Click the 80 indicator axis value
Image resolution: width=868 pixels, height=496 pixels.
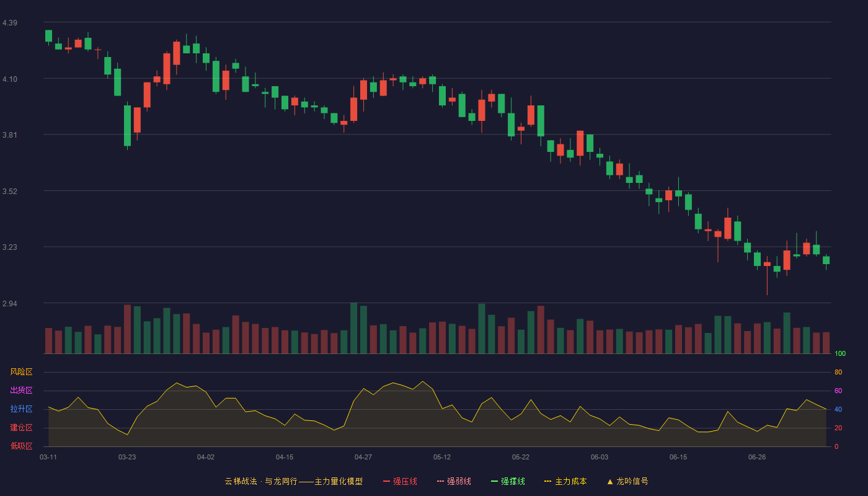pos(838,372)
